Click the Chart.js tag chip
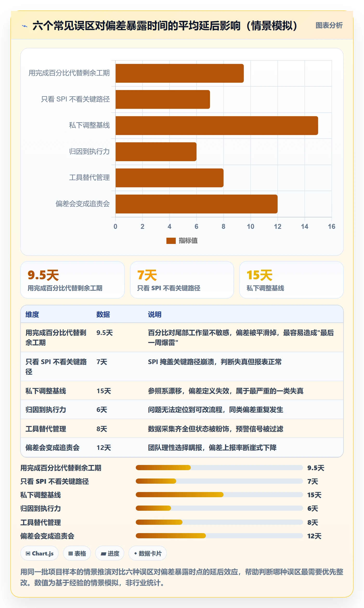Viewport: 364px width, 608px height. click(x=40, y=553)
